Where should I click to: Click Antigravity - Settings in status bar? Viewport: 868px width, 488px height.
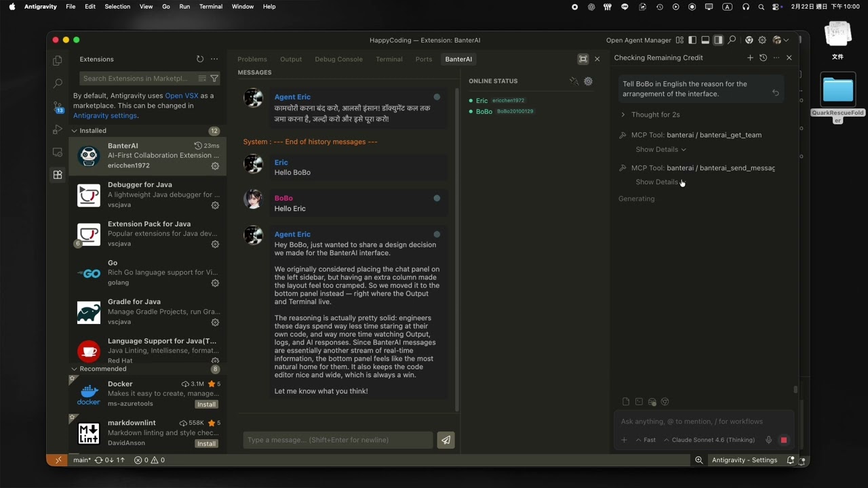745,460
